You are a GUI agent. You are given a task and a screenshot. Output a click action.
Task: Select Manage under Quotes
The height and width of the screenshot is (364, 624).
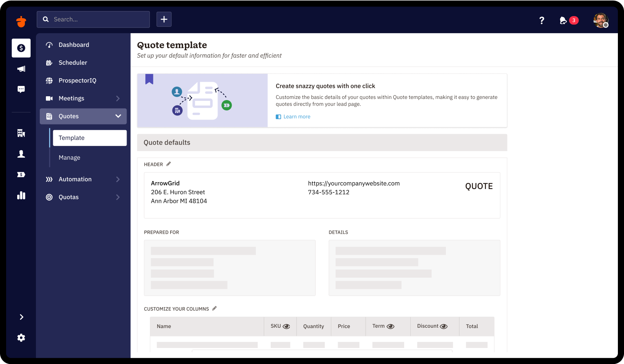click(70, 158)
